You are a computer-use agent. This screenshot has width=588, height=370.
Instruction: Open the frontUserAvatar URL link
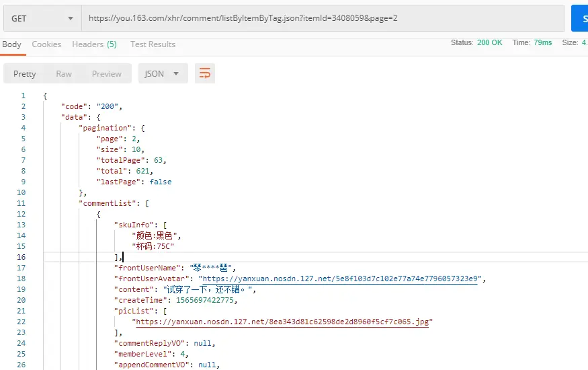(x=340, y=279)
